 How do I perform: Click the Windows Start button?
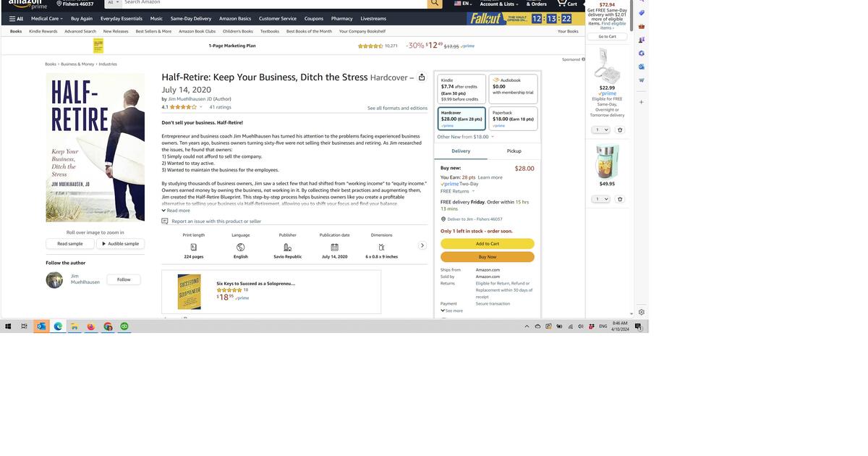tap(8, 326)
